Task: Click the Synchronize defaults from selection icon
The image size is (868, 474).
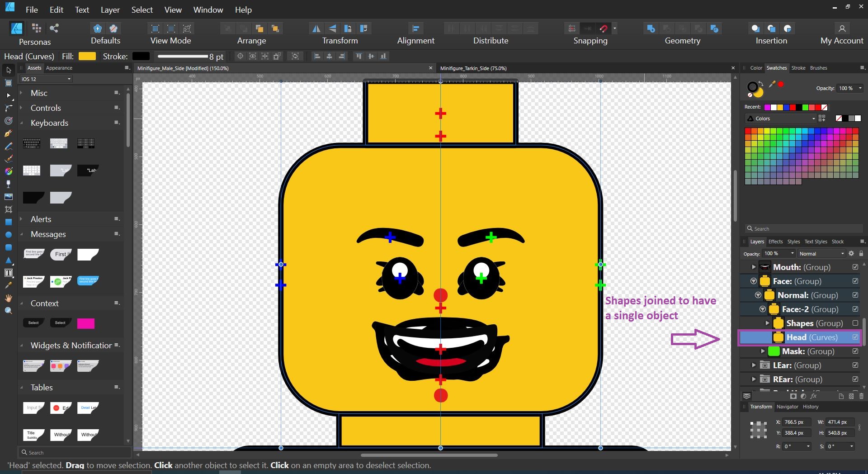Action: (97, 28)
